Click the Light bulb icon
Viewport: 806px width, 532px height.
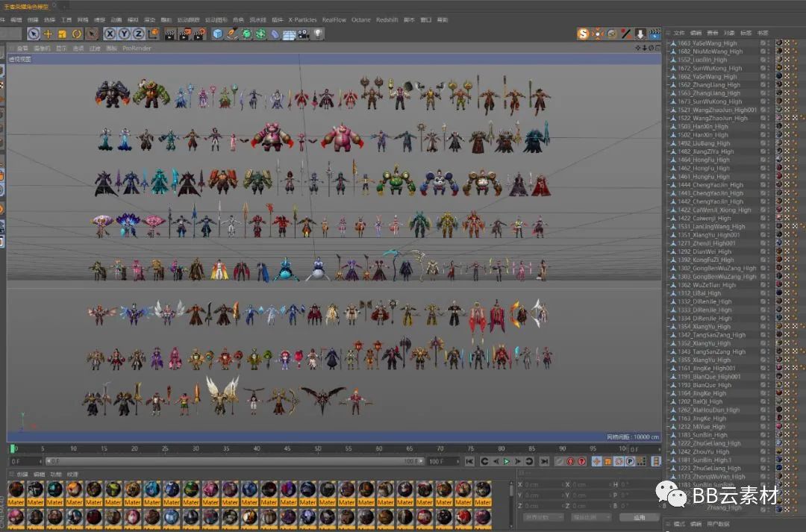click(x=318, y=34)
